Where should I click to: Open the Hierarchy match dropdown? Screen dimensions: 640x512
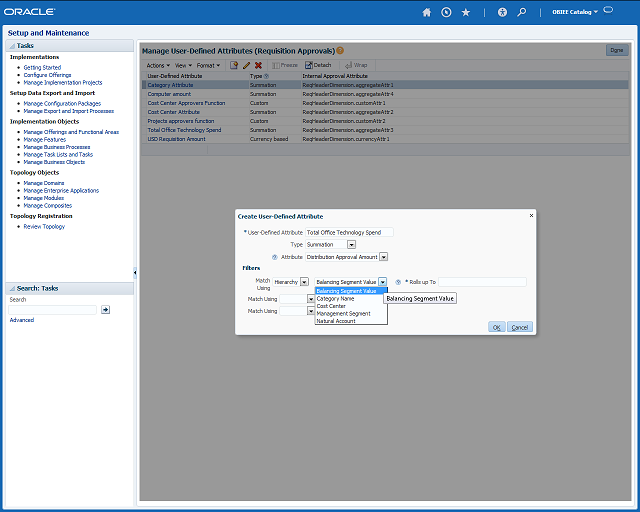pos(304,282)
